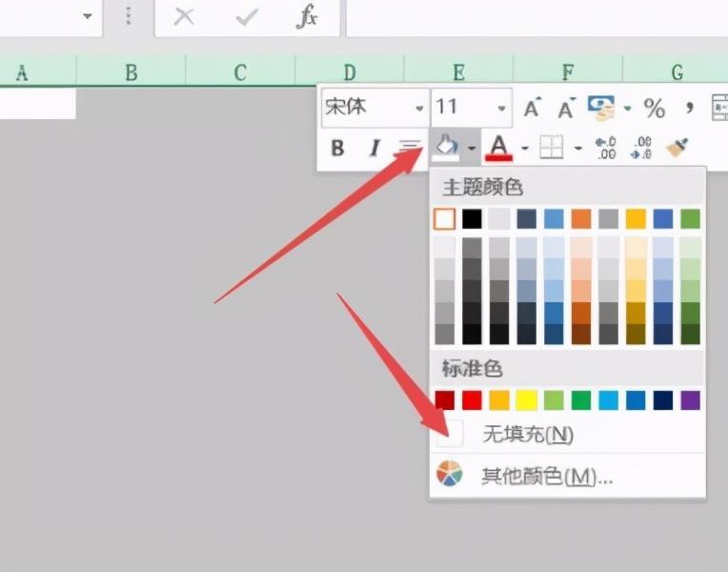Viewport: 728px width, 572px height.
Task: Toggle italic formatting
Action: point(374,148)
